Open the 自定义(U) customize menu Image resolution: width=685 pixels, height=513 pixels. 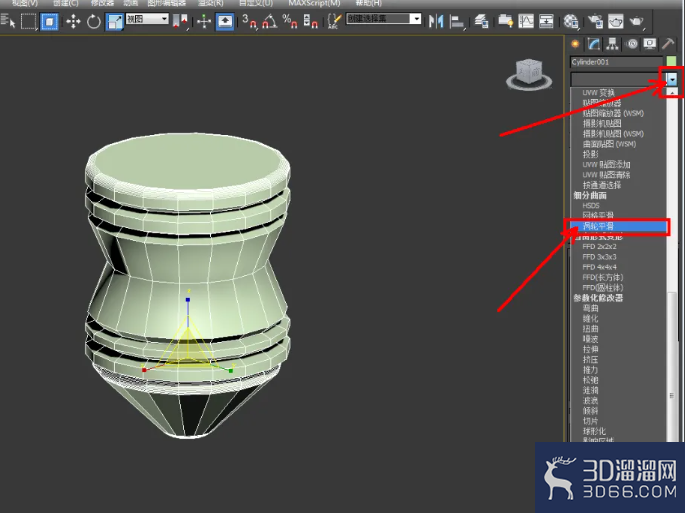256,3
